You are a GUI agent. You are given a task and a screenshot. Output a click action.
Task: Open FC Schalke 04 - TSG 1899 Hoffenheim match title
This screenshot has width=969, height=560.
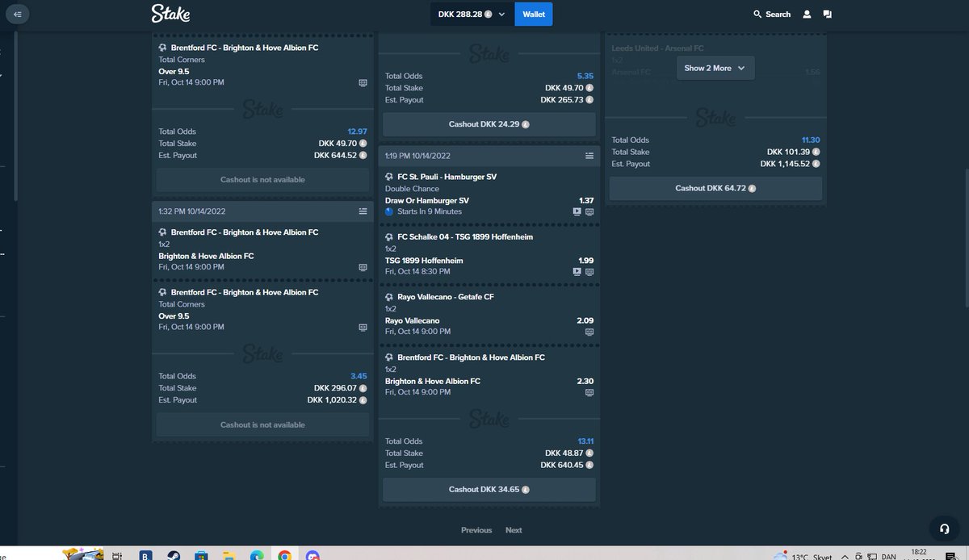click(465, 237)
